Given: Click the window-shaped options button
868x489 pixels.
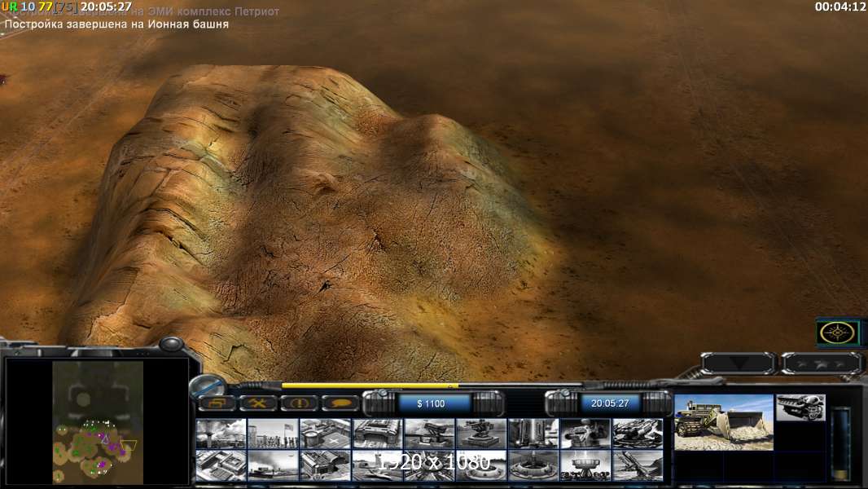Looking at the screenshot, I should pos(217,403).
